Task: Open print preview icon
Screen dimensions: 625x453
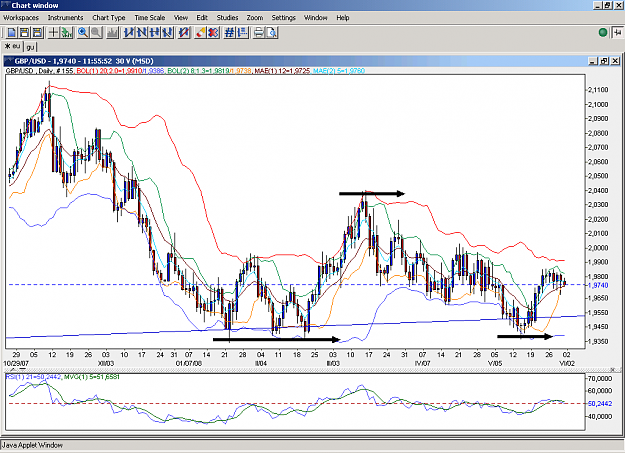Action: pyautogui.click(x=272, y=32)
